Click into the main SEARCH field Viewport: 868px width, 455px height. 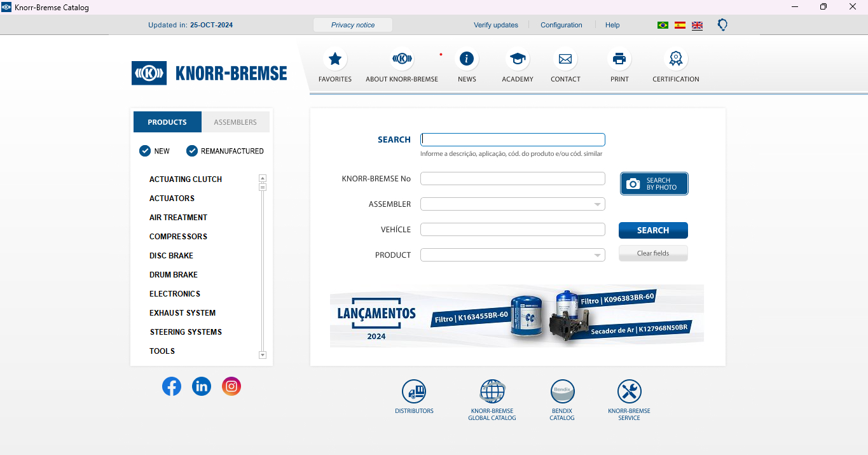(513, 139)
